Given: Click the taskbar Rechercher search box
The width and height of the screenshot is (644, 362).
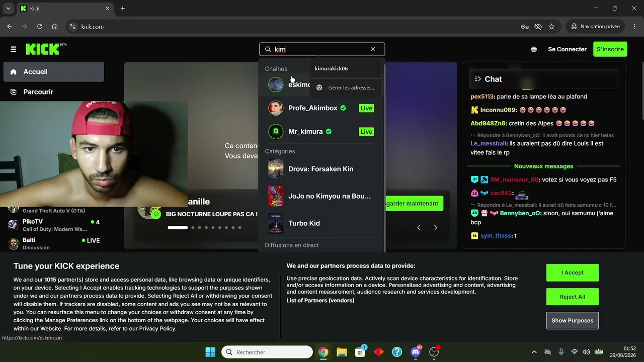Looking at the screenshot, I should [x=267, y=352].
